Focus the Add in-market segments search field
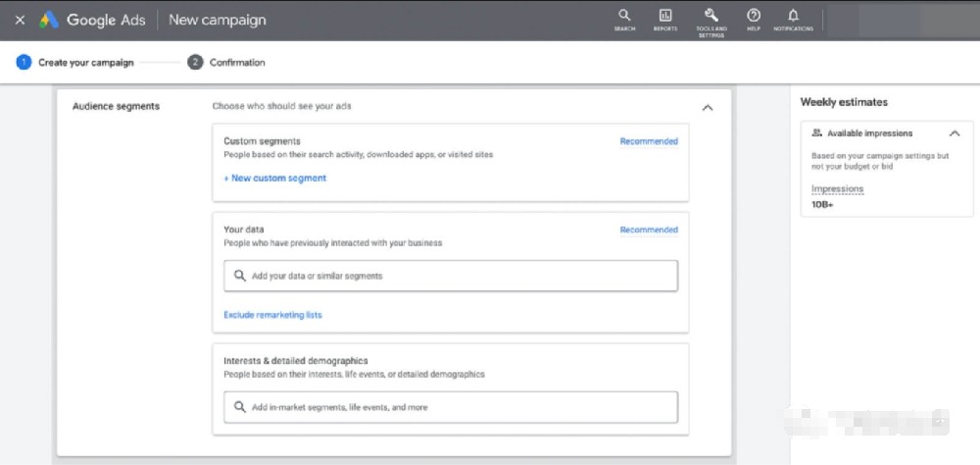Image resolution: width=980 pixels, height=465 pixels. tap(451, 407)
